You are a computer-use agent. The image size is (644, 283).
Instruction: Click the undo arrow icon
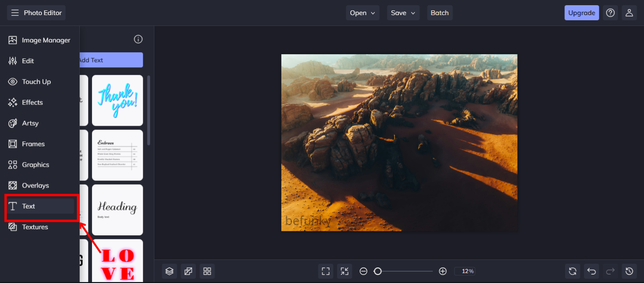pyautogui.click(x=592, y=271)
